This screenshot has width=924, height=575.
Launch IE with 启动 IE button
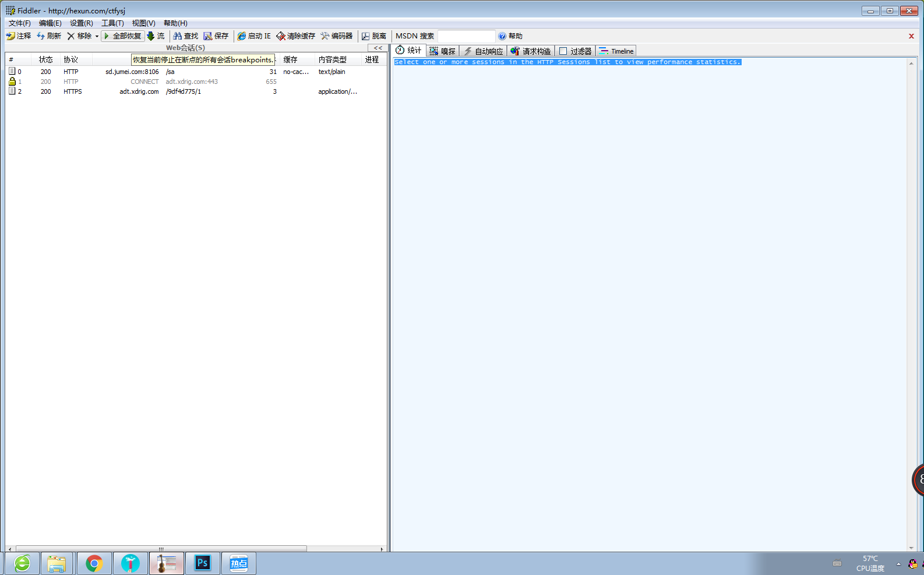(x=254, y=36)
